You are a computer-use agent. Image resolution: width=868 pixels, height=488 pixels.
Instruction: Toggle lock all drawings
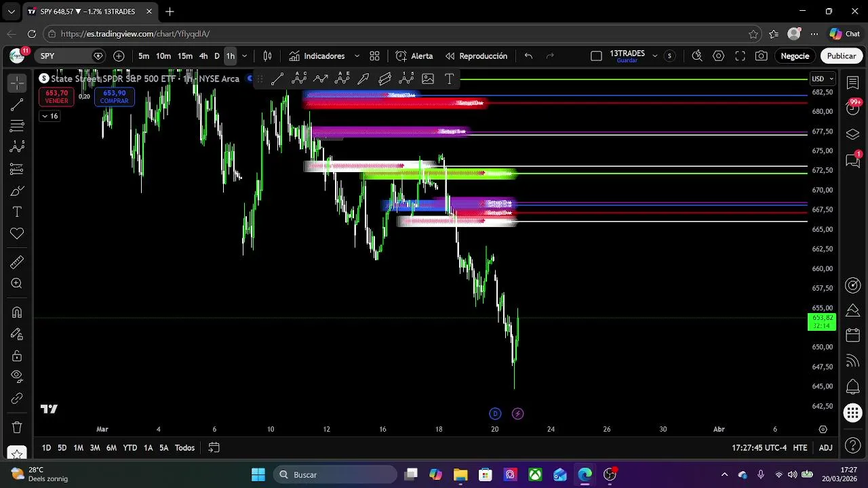17,356
